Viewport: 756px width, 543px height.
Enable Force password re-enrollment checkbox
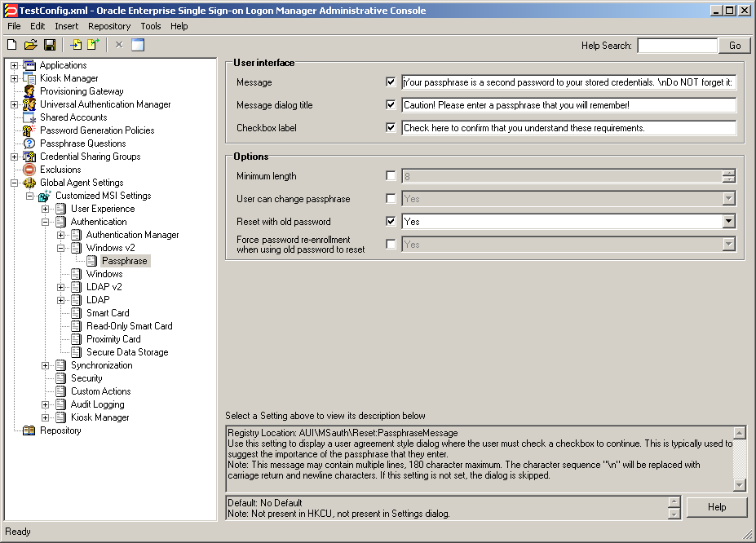click(391, 245)
